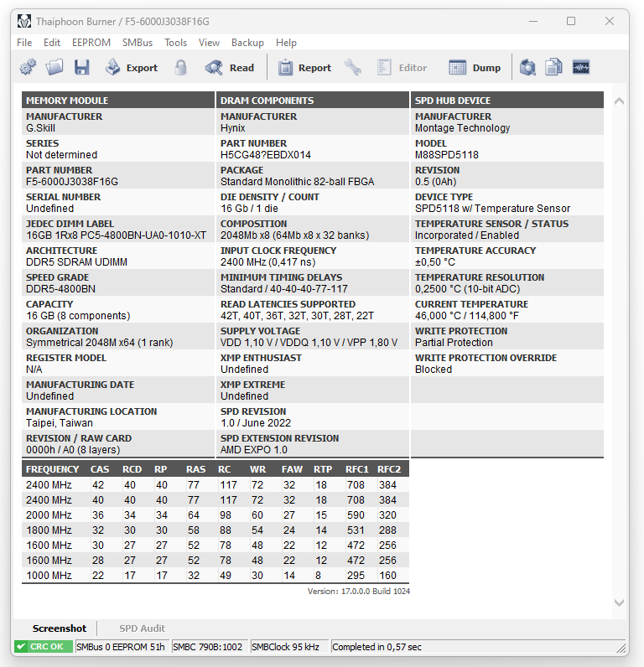The width and height of the screenshot is (644, 667).
Task: Click the FREQUENCY table header
Action: [x=52, y=469]
